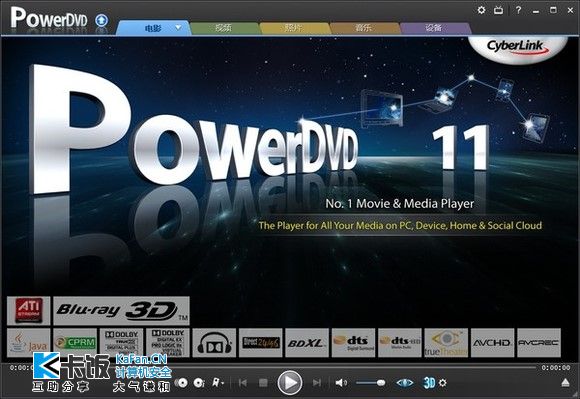
Task: Eject the disc with the eject icon
Action: (565, 383)
